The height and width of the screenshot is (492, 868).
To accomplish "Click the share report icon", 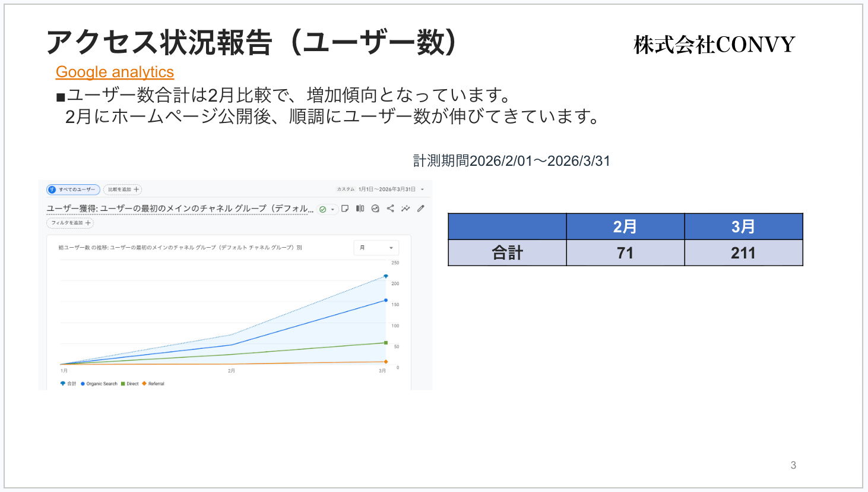I will pyautogui.click(x=390, y=209).
